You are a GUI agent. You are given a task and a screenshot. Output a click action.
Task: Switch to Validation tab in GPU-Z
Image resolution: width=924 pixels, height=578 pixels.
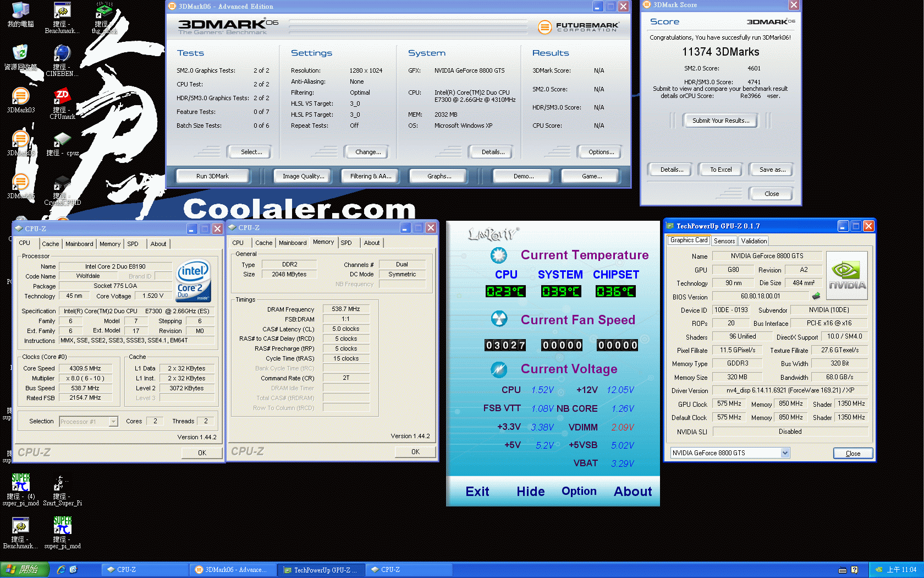point(754,241)
